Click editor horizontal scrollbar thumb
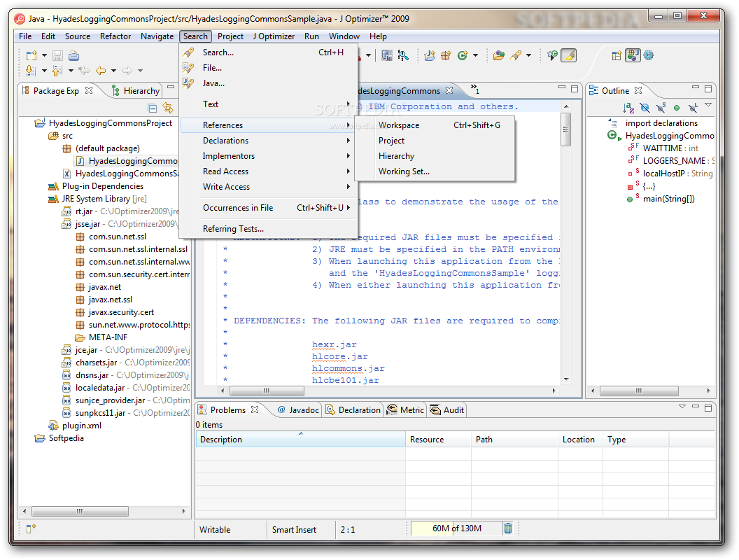The image size is (739, 560). point(267,391)
